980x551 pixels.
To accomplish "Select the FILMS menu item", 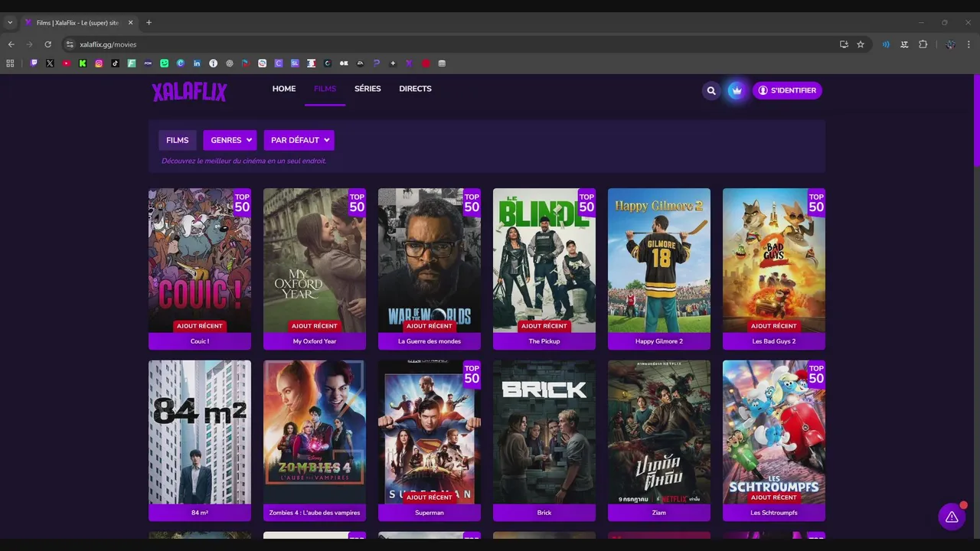I will click(325, 89).
